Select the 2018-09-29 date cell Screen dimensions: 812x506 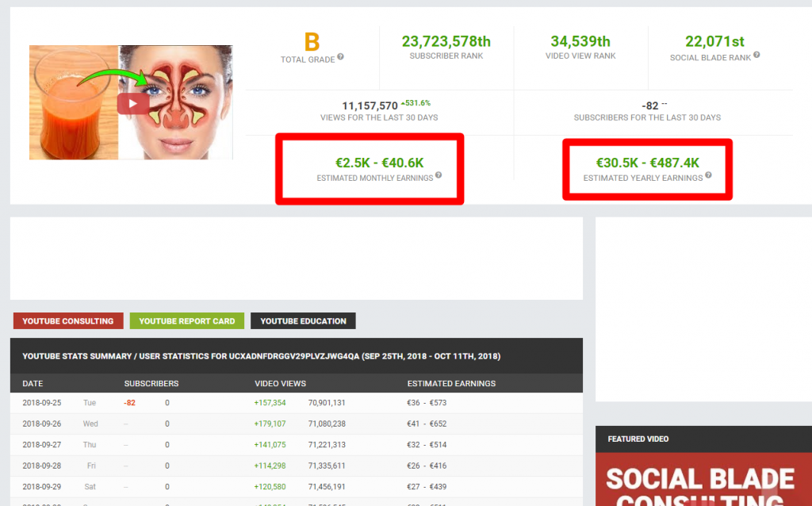41,486
